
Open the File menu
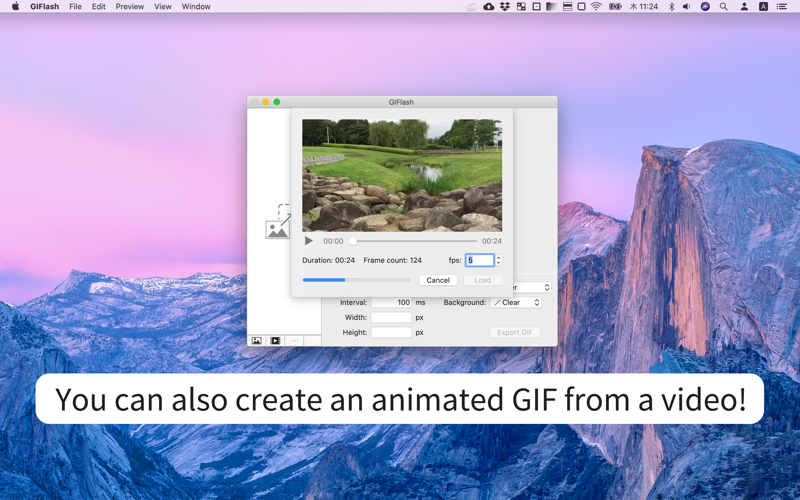[76, 7]
